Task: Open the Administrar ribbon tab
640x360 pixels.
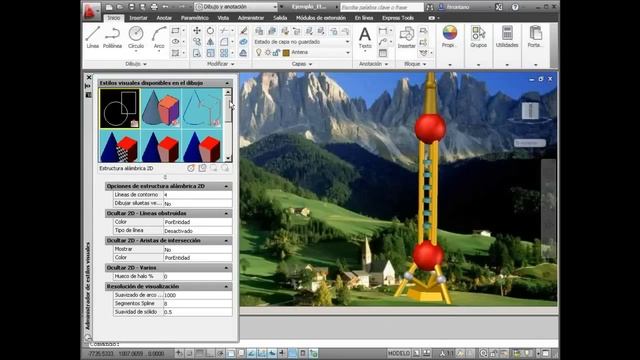Action: pyautogui.click(x=251, y=18)
